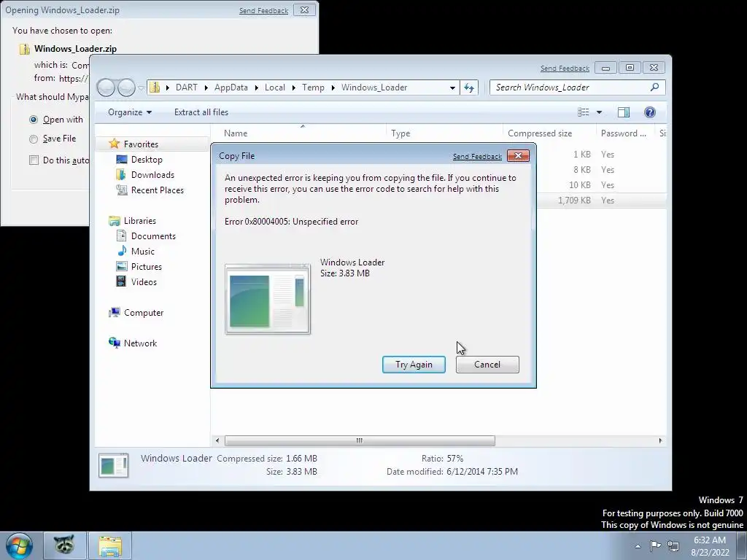
Task: Click Extract all files
Action: (x=201, y=112)
